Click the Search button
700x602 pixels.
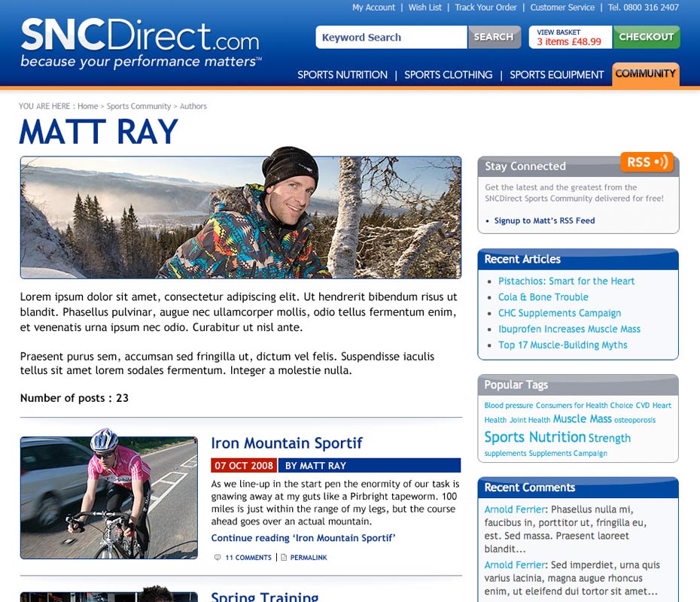coord(494,37)
